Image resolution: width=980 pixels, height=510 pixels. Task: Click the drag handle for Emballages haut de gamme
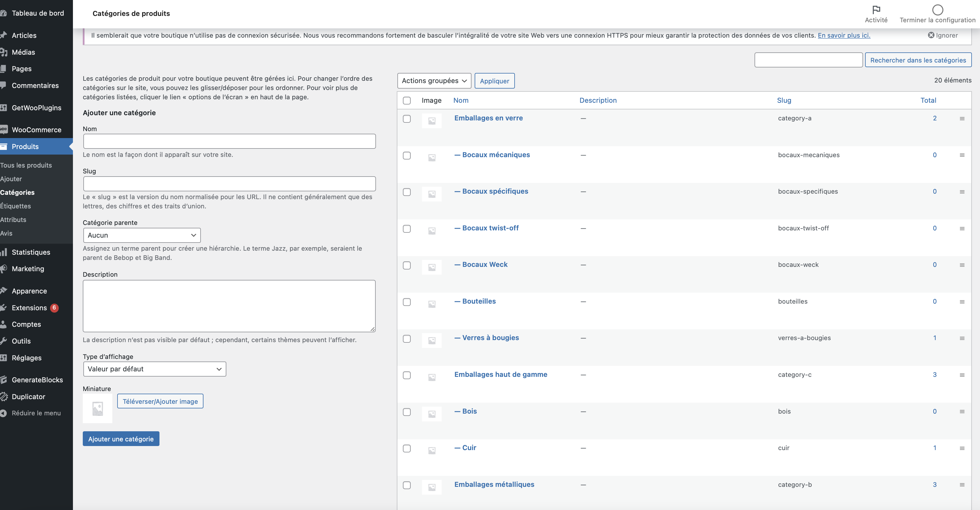[962, 375]
